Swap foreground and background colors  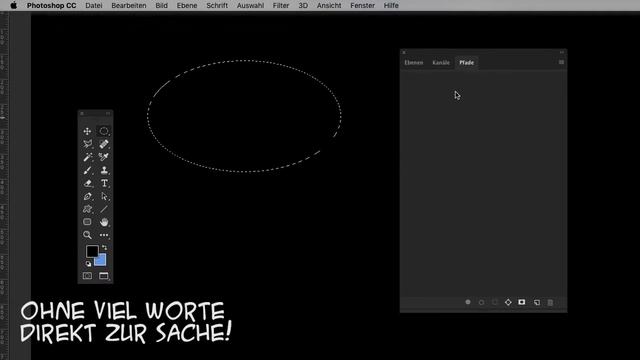tap(104, 248)
